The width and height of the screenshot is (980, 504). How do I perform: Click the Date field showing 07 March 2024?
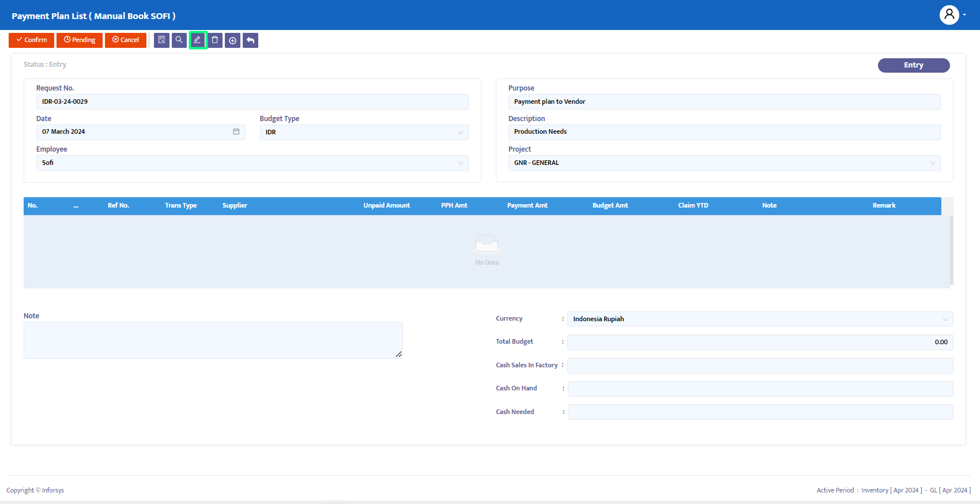[x=141, y=132]
